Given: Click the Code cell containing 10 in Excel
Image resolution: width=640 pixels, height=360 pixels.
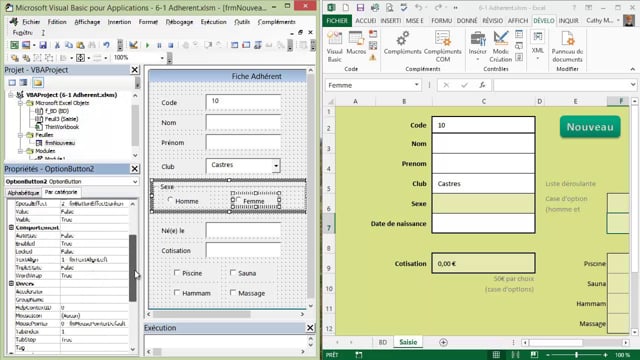Looking at the screenshot, I should (483, 125).
